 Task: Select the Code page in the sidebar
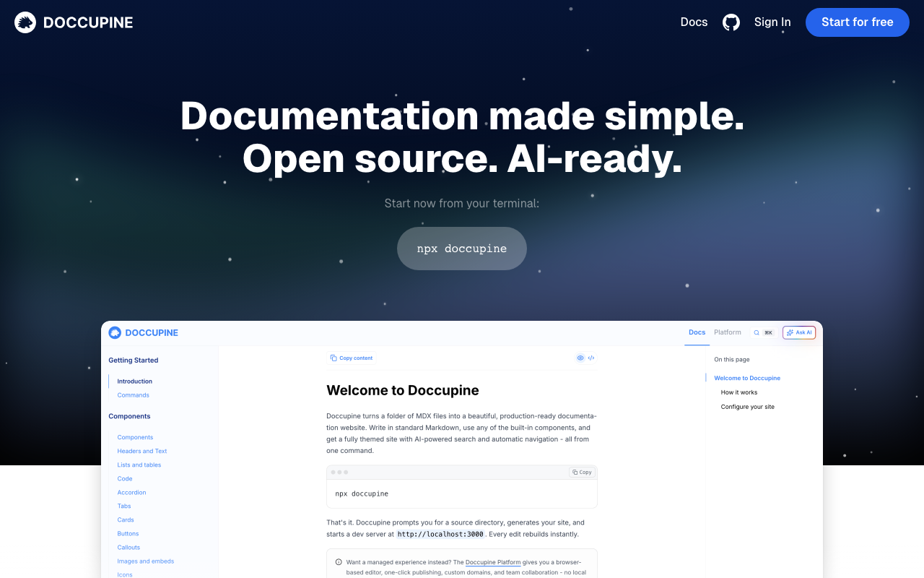pyautogui.click(x=125, y=478)
